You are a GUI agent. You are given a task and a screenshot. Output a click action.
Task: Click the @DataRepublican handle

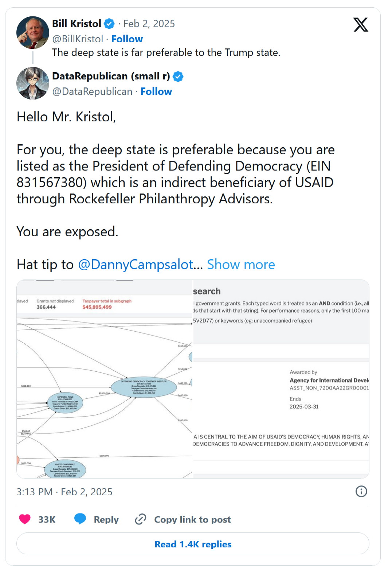[x=92, y=91]
